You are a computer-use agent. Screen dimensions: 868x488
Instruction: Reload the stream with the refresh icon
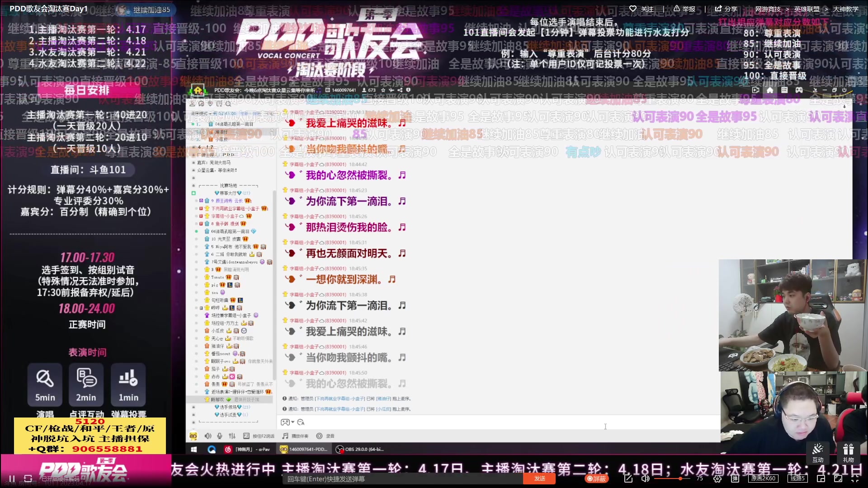tap(28, 479)
